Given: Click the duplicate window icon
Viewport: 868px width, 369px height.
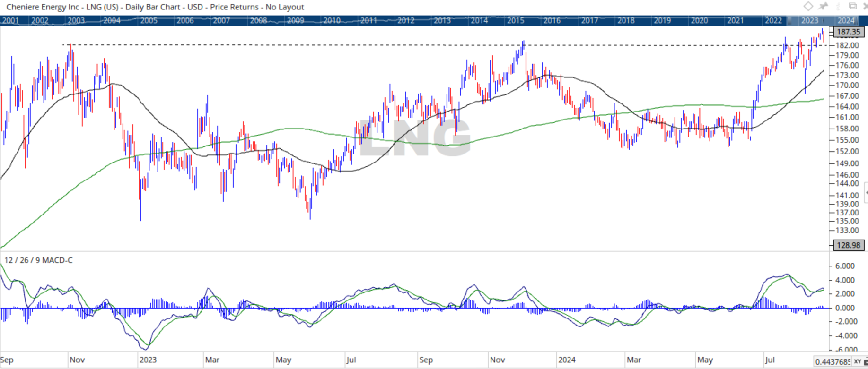Looking at the screenshot, I should [852, 6].
